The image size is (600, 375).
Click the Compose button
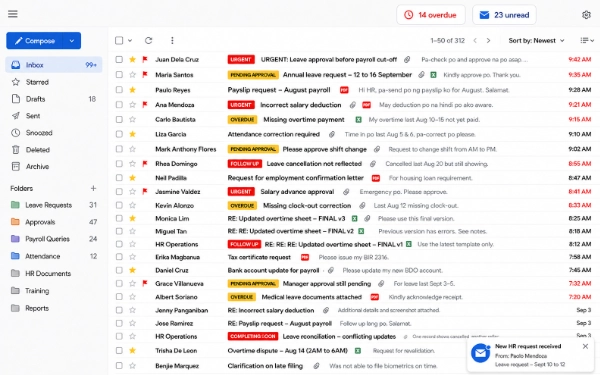[35, 41]
